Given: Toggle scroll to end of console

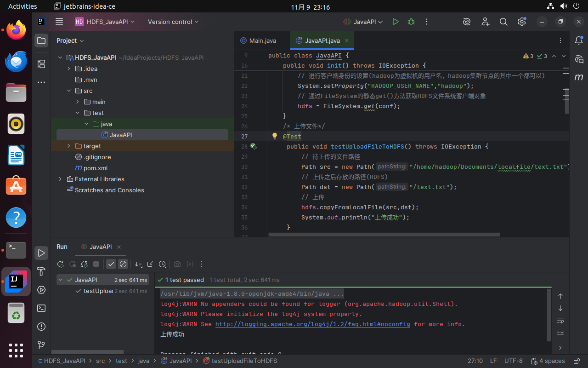Looking at the screenshot, I should (560, 332).
